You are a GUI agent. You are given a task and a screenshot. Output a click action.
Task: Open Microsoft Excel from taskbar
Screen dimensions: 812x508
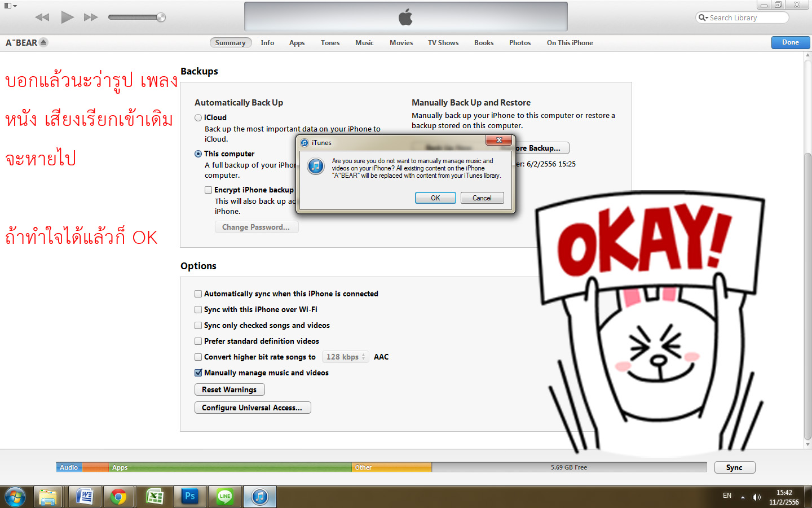click(x=155, y=497)
